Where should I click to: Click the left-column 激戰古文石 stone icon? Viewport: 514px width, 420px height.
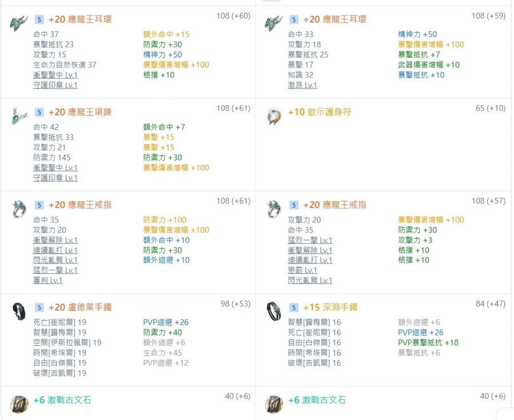coord(19,403)
